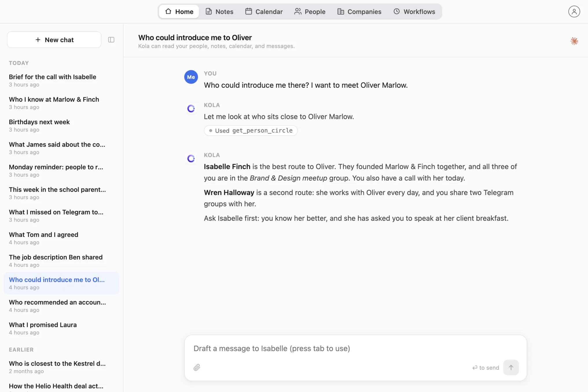Select 'This week in the school parent...' chat

point(61,193)
